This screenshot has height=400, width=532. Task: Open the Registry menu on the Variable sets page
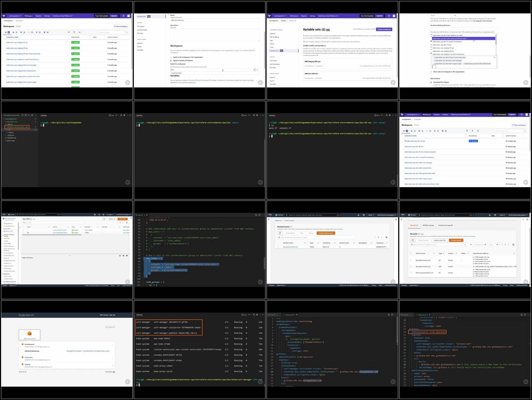tap(304, 16)
